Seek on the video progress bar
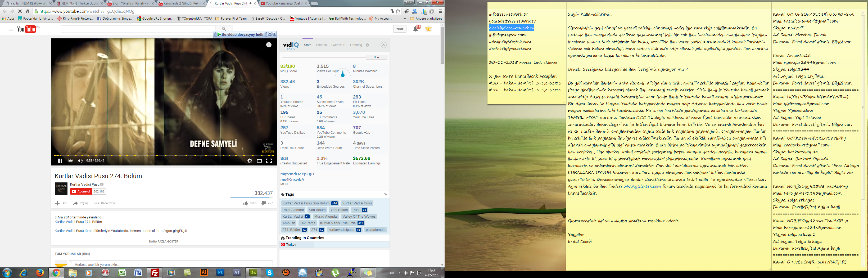 (x=164, y=155)
